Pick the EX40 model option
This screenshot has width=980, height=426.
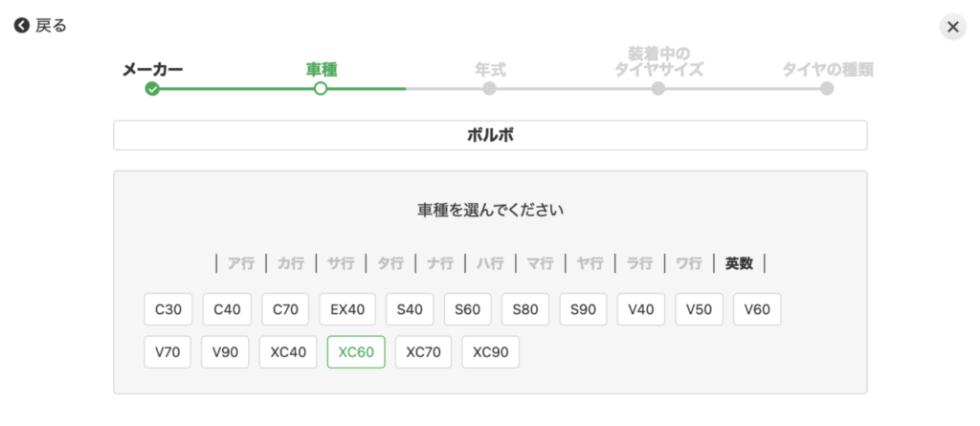coord(347,309)
